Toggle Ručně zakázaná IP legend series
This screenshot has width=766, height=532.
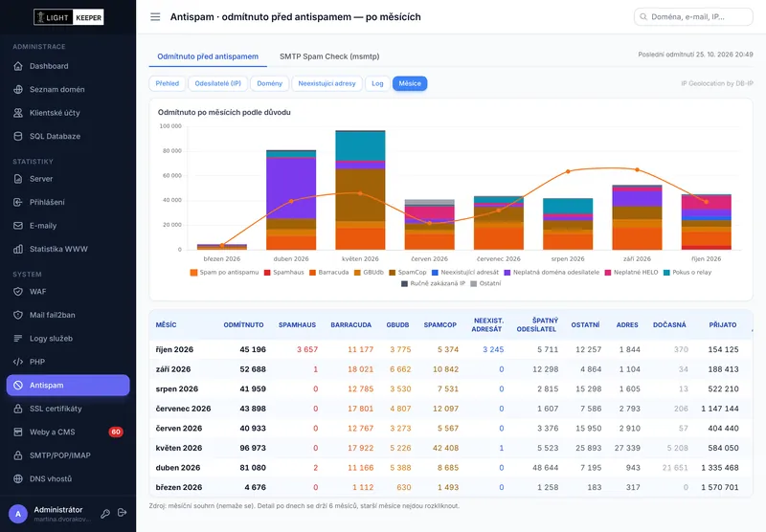click(433, 283)
